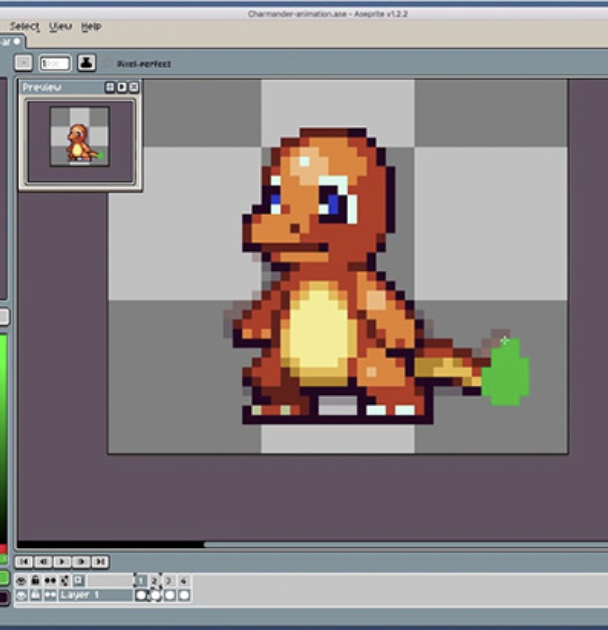
Task: Step back to the previous frame
Action: point(43,562)
